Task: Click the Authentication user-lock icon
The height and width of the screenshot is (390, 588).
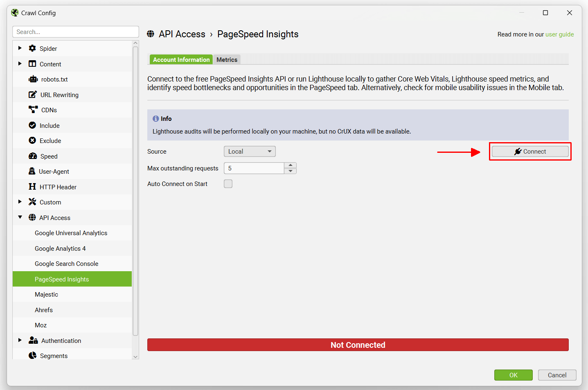Action: point(33,340)
